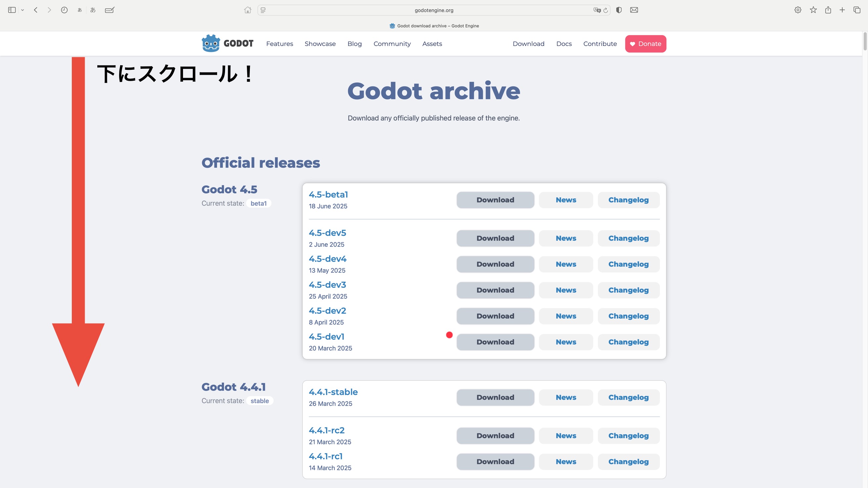The image size is (868, 488).
Task: Download the 4.5-dev5 release
Action: 495,239
